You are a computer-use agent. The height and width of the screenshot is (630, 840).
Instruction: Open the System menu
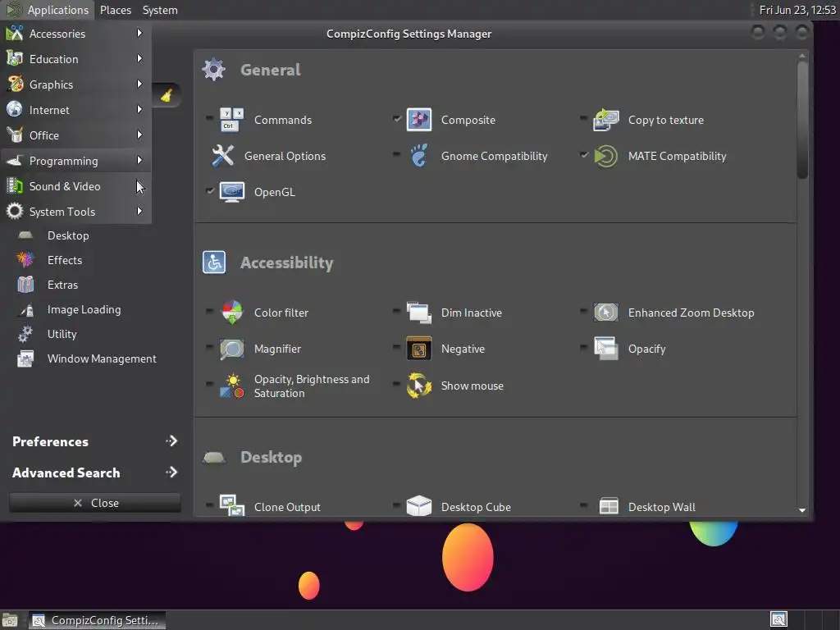coord(160,10)
